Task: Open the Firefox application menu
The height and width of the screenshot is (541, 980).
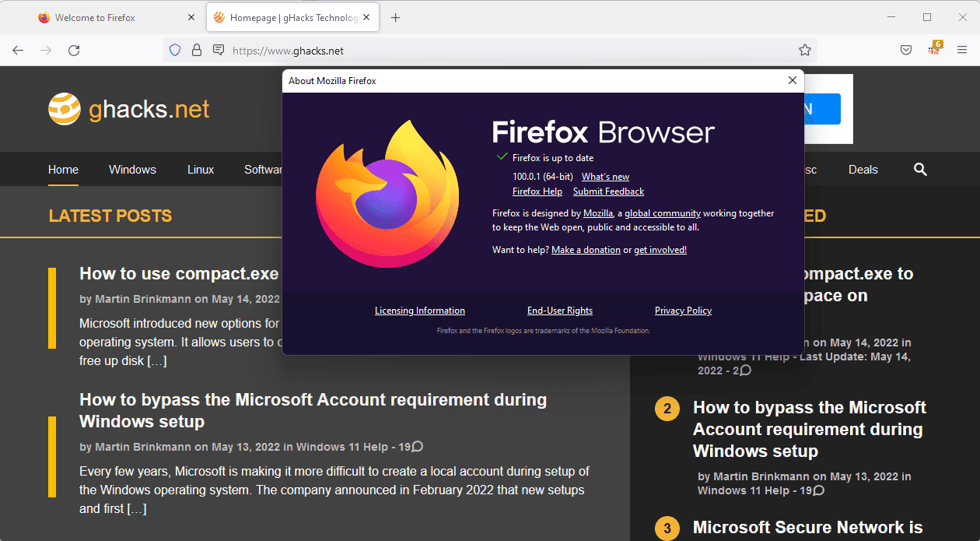Action: coord(962,51)
